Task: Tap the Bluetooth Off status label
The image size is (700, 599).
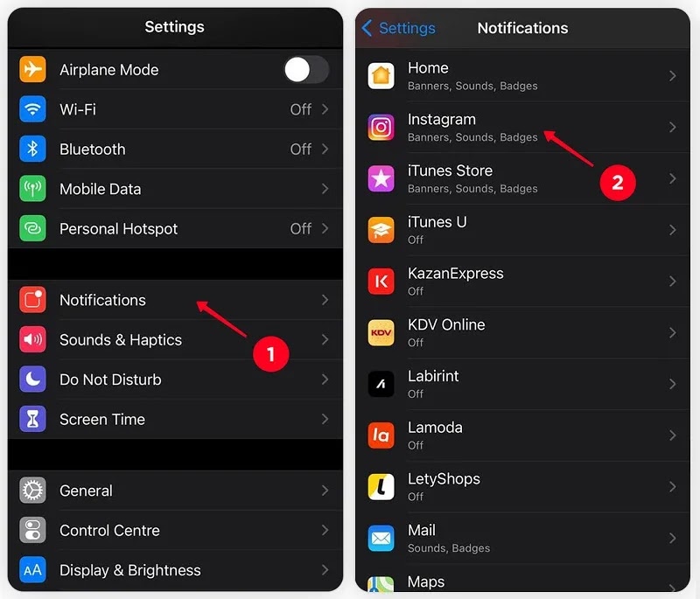Action: 300,149
